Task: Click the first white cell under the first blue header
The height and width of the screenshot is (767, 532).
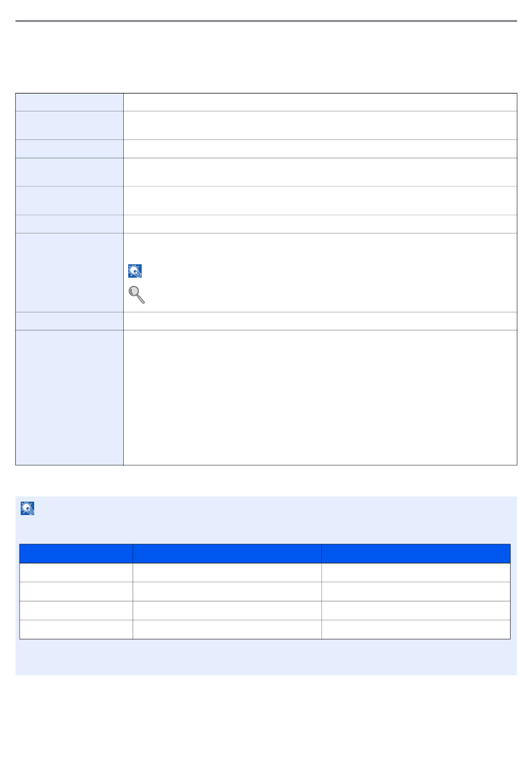Action: pyautogui.click(x=76, y=572)
